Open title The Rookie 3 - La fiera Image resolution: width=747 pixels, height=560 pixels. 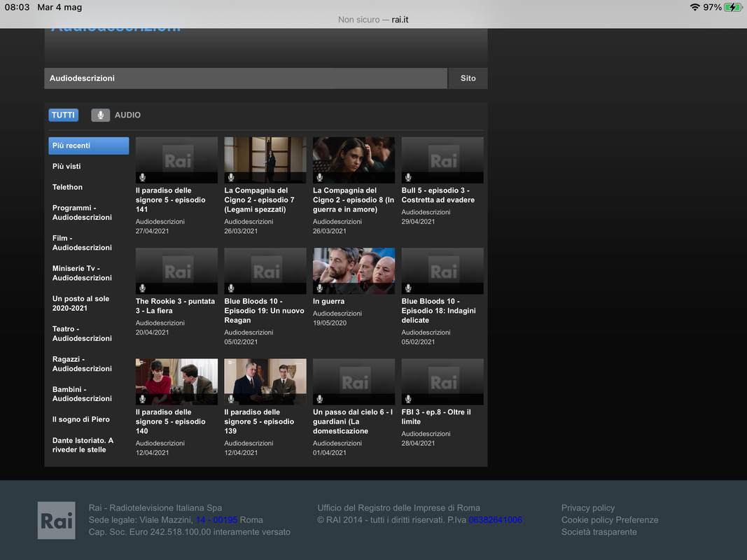click(x=175, y=306)
